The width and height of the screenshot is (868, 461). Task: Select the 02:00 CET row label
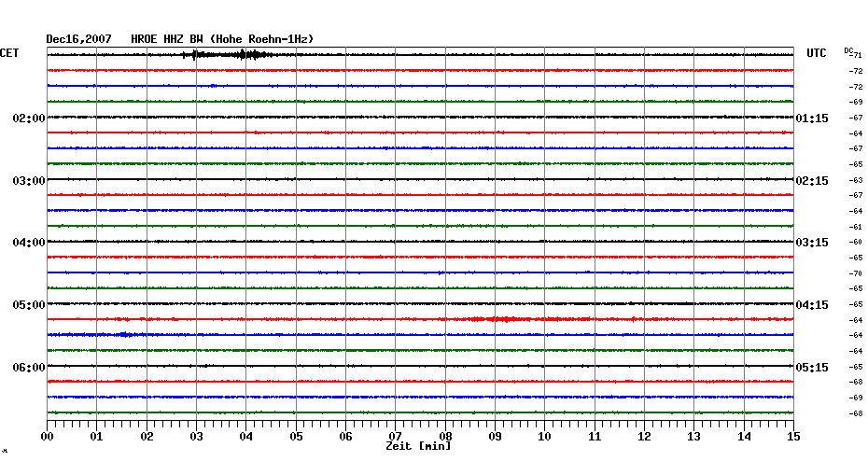pos(29,119)
